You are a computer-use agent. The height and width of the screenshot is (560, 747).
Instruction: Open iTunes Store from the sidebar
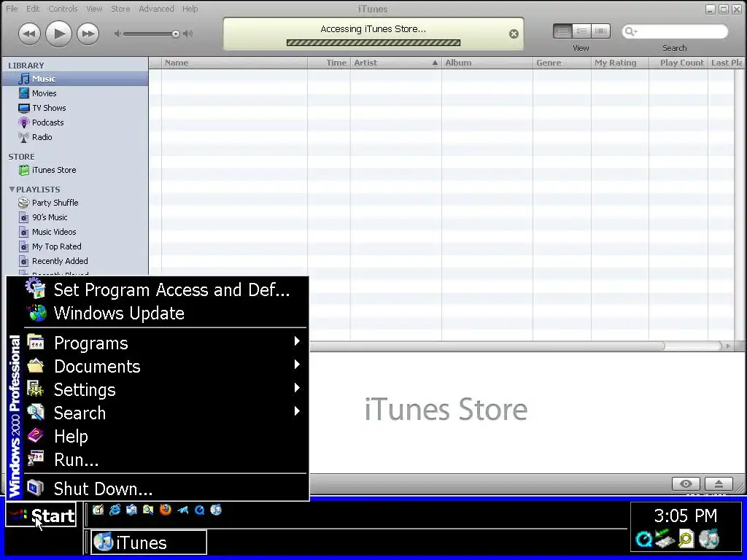[x=75, y=170]
